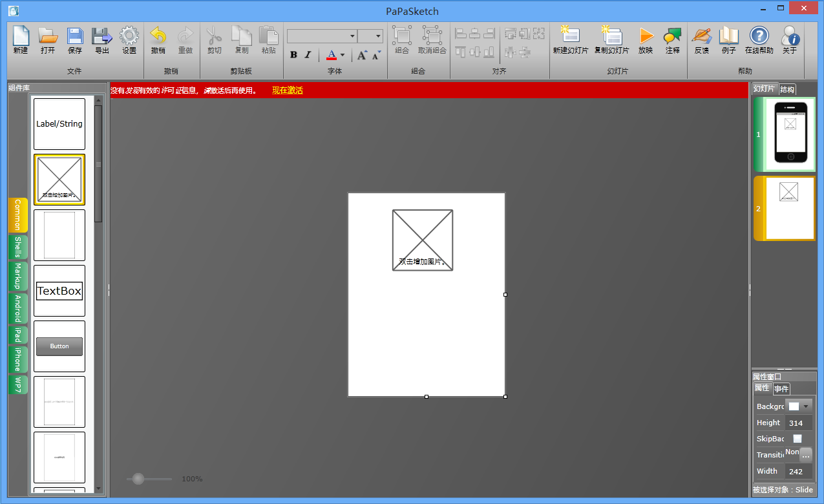Click the 新建 (New) file icon

point(21,36)
